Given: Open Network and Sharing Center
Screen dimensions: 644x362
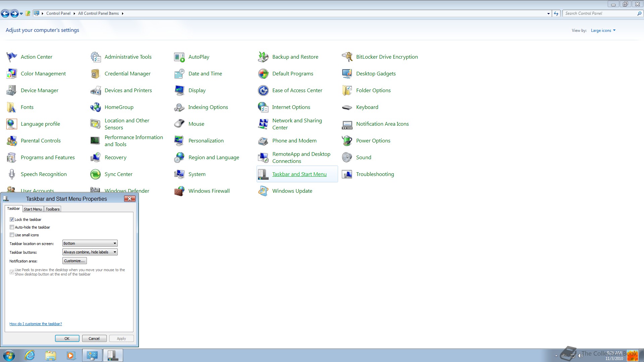Looking at the screenshot, I should pyautogui.click(x=297, y=124).
